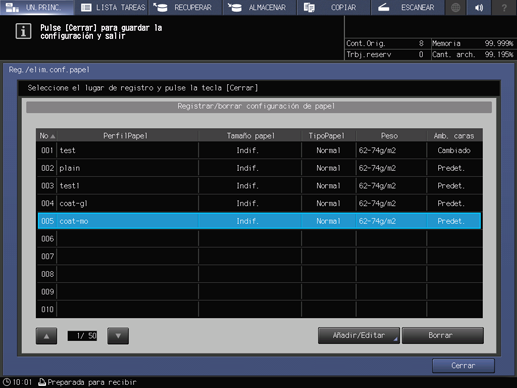Click the Trbj.reserv counter
Image resolution: width=517 pixels, height=388 pixels.
pos(385,54)
